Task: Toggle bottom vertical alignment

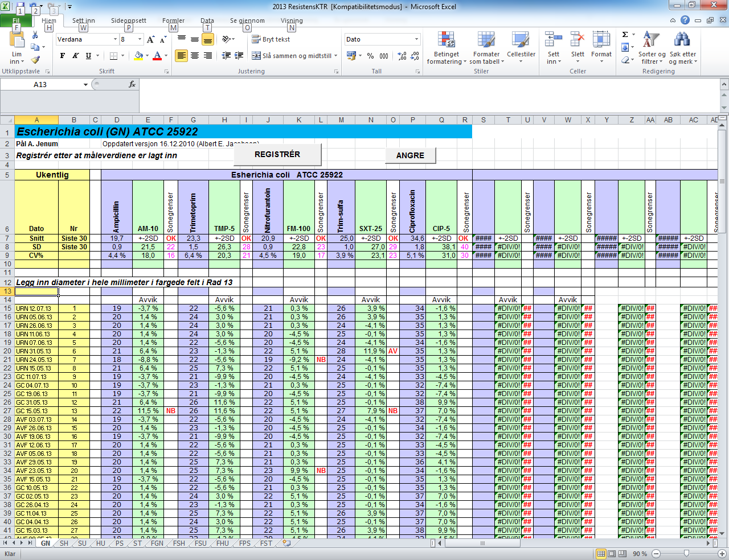Action: click(208, 39)
